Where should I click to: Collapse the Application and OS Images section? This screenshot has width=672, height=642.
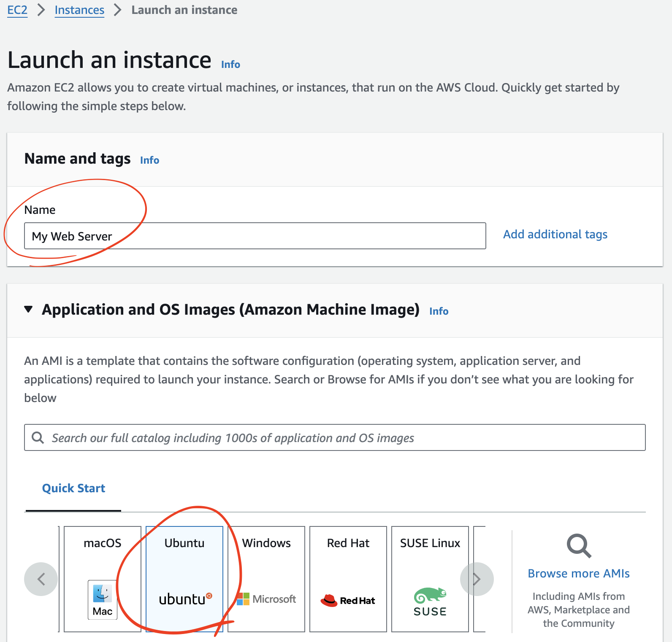coord(29,310)
